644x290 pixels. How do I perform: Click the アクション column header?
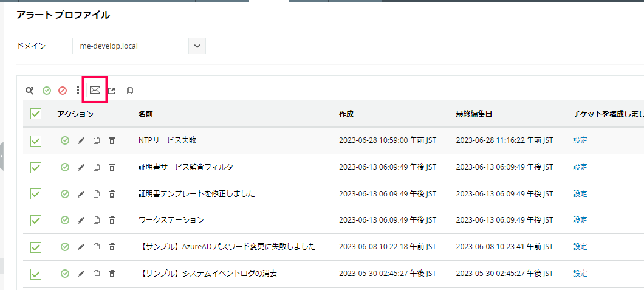pos(75,114)
